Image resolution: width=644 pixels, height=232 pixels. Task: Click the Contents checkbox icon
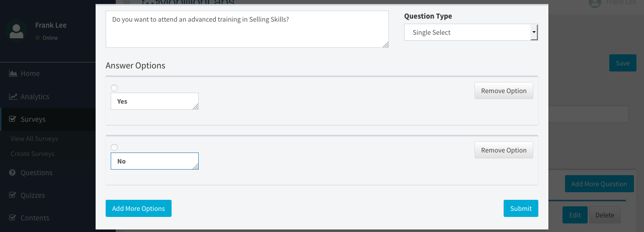coord(13,218)
